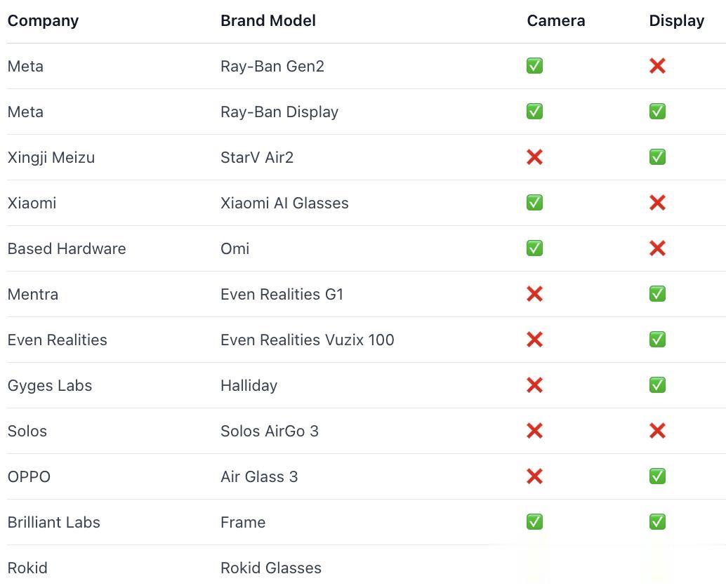Image resolution: width=726 pixels, height=588 pixels.
Task: Click the Display checkmark for Vuzix 100 row
Action: tap(657, 340)
